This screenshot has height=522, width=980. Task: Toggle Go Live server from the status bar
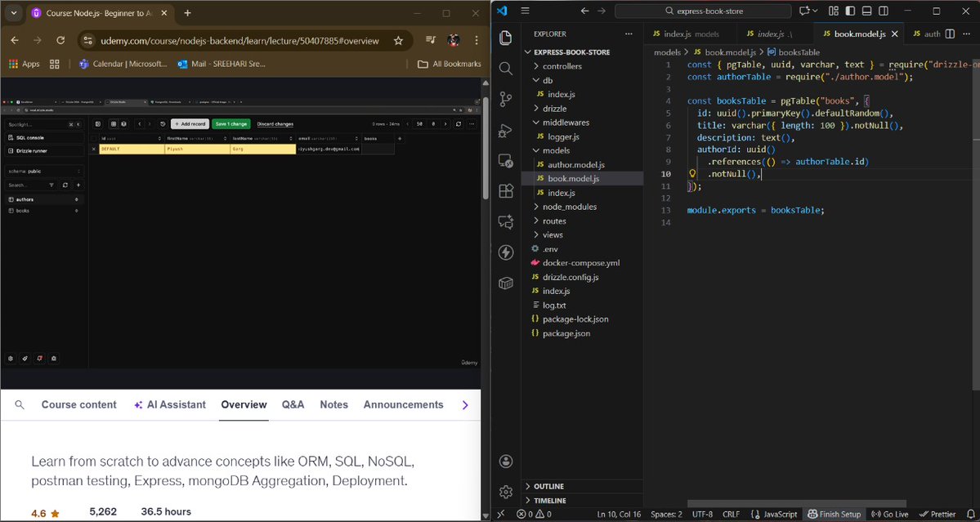point(889,513)
